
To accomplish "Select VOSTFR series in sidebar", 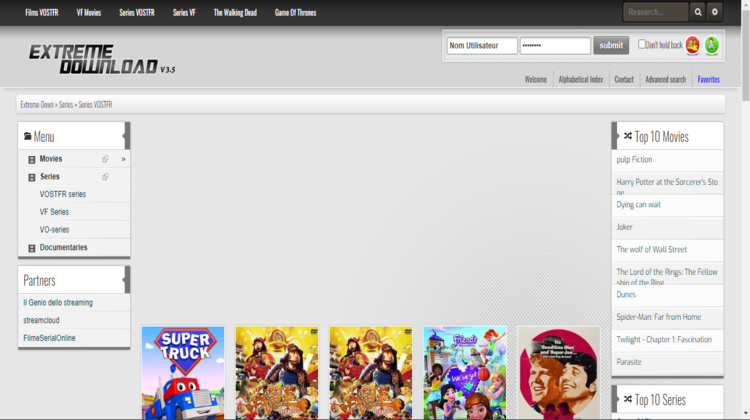I will click(x=63, y=194).
